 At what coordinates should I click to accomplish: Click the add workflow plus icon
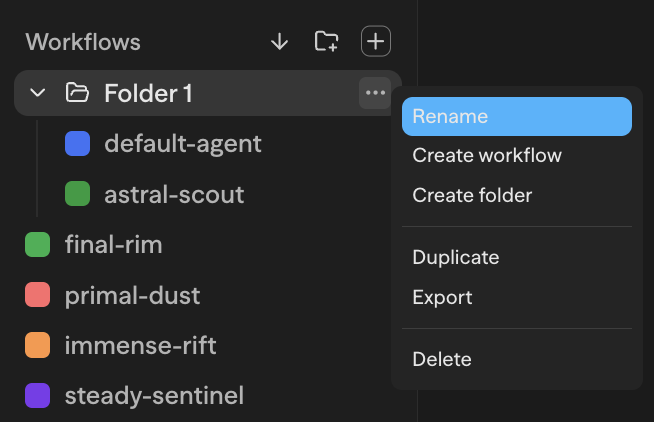click(x=375, y=42)
